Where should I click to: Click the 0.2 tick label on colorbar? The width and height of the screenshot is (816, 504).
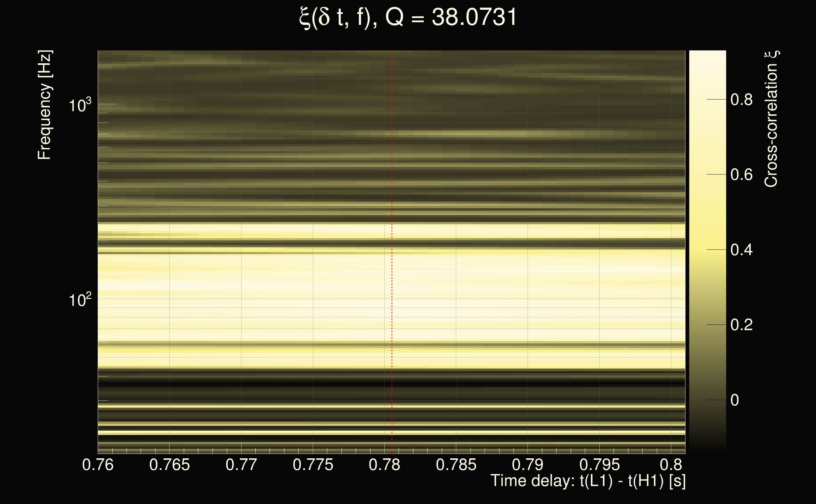point(741,325)
